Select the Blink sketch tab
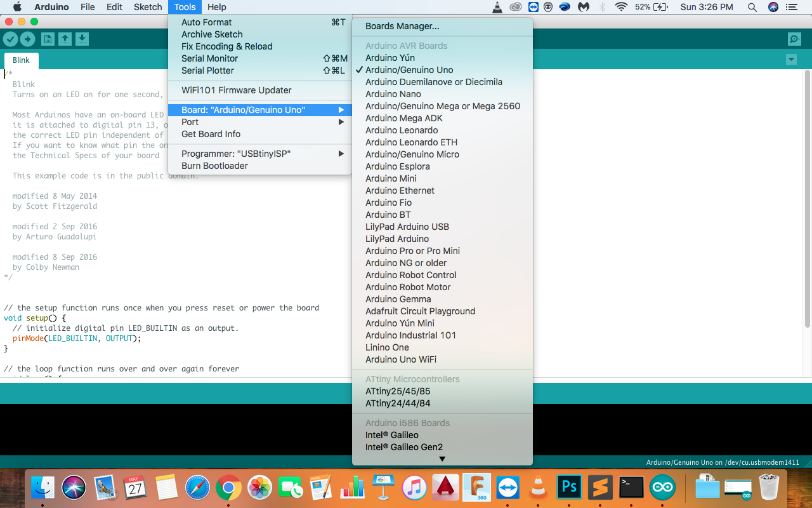The height and width of the screenshot is (508, 812). [x=22, y=60]
